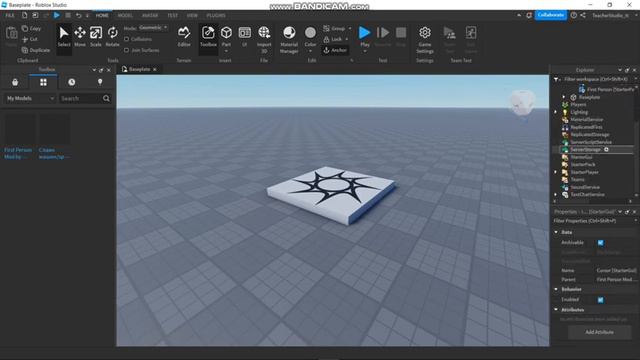Click the small blue play icon in quick access bar
This screenshot has height=360, width=640.
[56, 16]
